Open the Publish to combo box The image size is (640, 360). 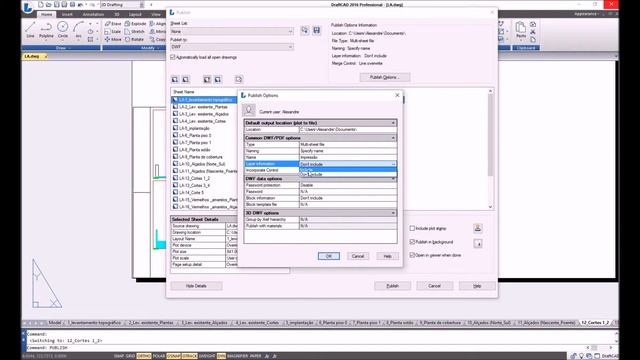tap(232, 47)
